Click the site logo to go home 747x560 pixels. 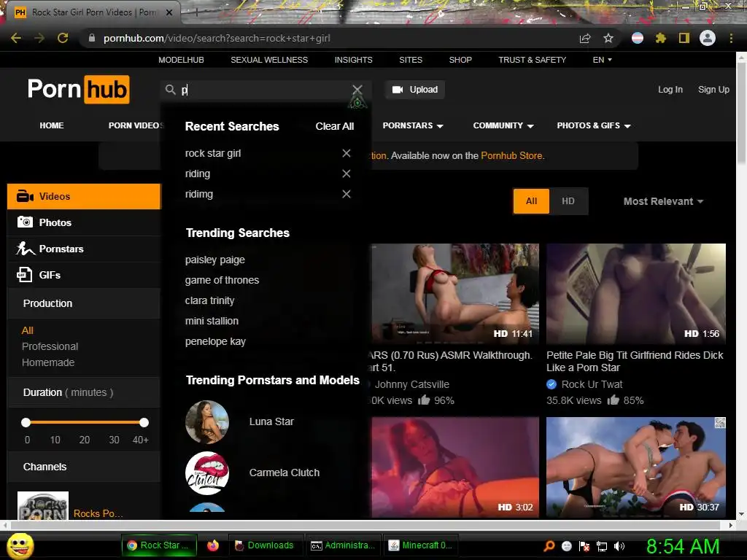[x=79, y=90]
